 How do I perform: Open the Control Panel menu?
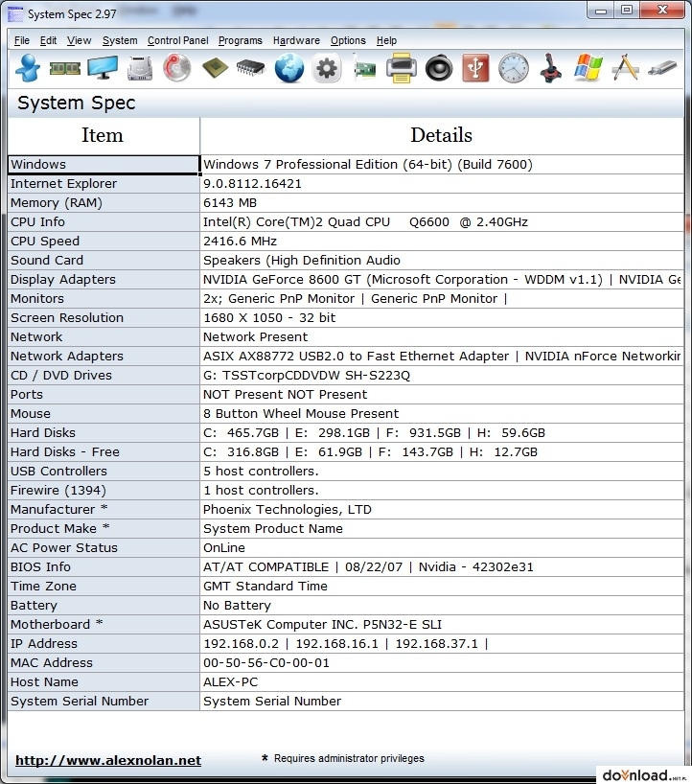[x=177, y=40]
